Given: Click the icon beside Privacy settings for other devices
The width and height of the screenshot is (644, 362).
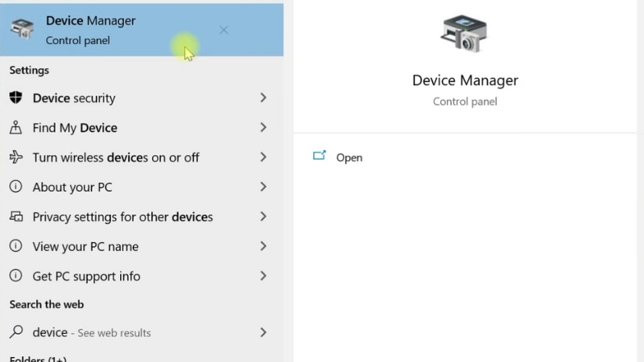Looking at the screenshot, I should [x=15, y=217].
